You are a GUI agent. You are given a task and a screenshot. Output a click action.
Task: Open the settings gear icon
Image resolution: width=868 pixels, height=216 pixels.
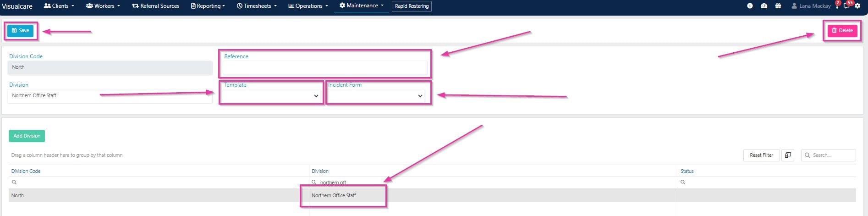(857, 6)
